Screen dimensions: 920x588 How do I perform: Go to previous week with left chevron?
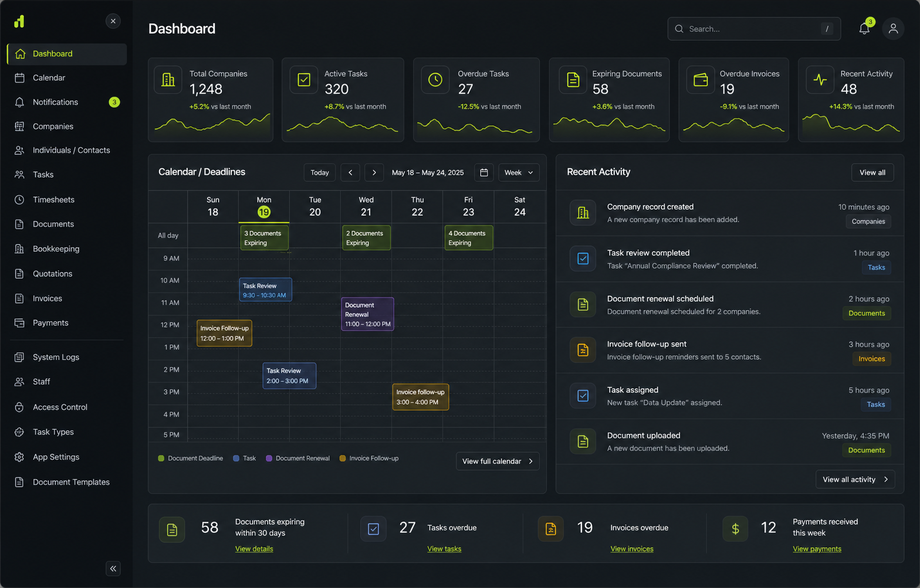[350, 172]
